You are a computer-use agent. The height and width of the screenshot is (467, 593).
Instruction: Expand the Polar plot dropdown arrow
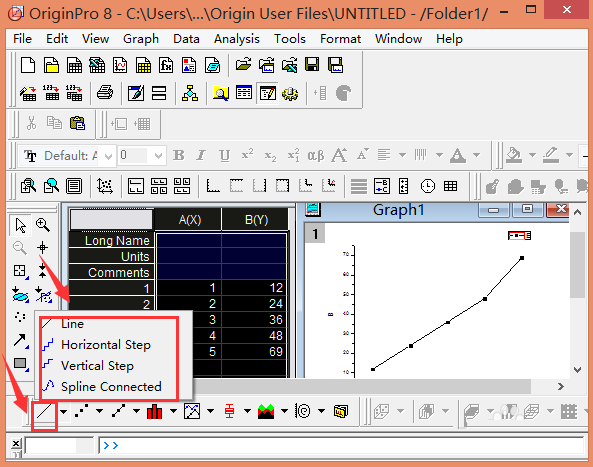321,411
